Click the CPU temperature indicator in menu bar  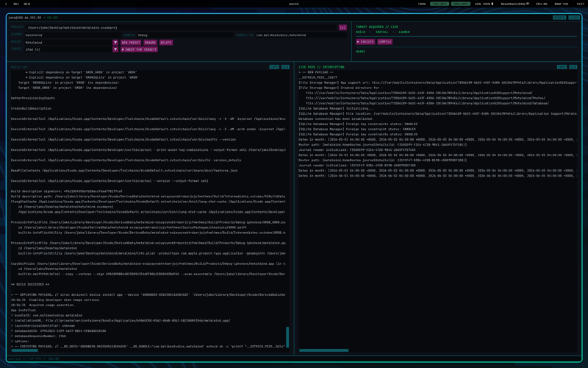click(x=440, y=4)
